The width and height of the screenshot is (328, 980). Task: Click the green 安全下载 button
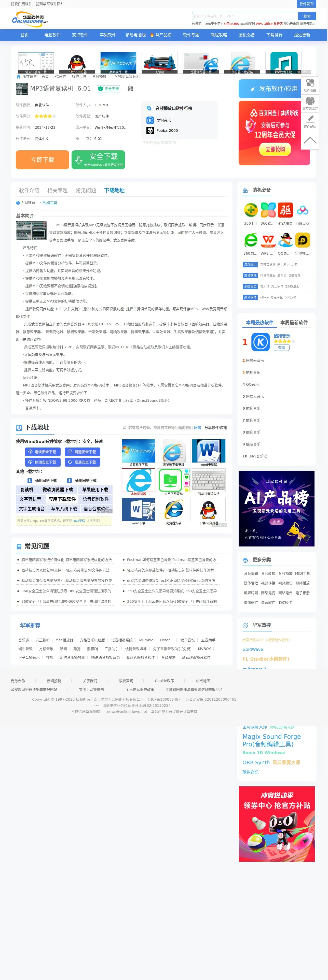(98, 160)
